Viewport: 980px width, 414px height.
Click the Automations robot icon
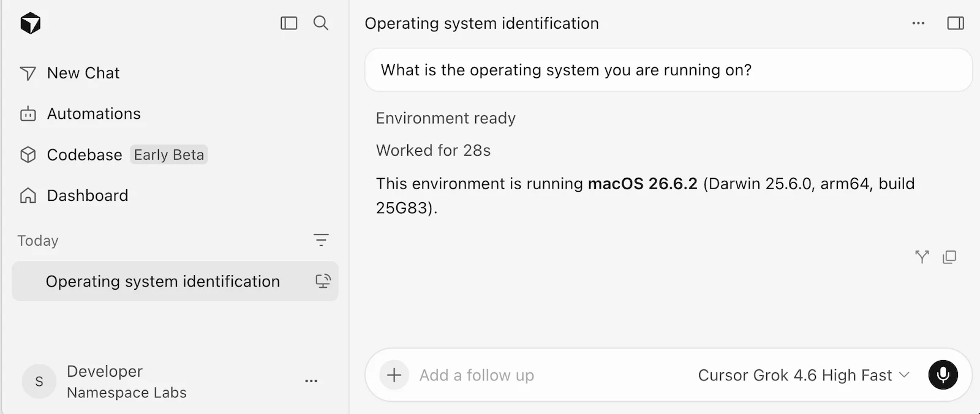click(28, 114)
